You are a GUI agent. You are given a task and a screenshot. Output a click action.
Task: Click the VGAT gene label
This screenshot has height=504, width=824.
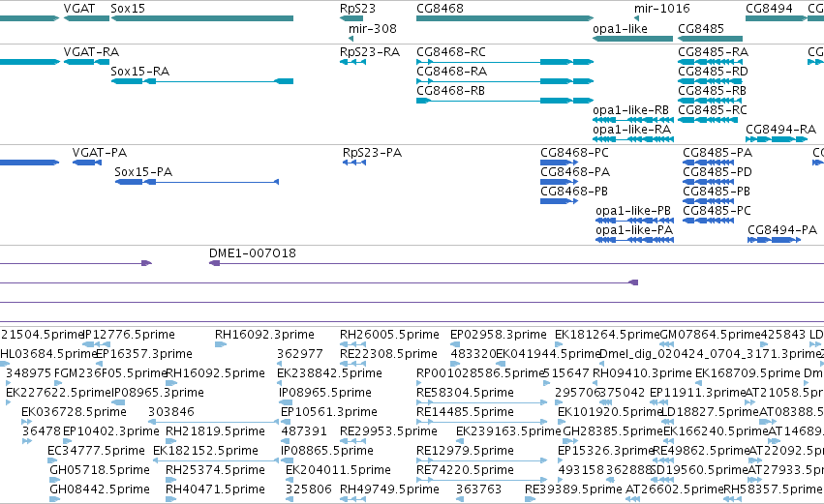coord(79,9)
